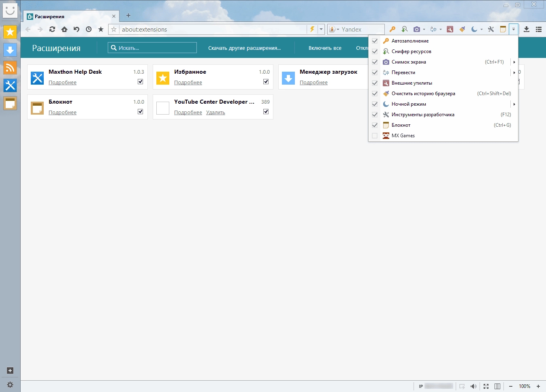Open a new tab with plus
This screenshot has height=392, width=546.
pos(128,15)
